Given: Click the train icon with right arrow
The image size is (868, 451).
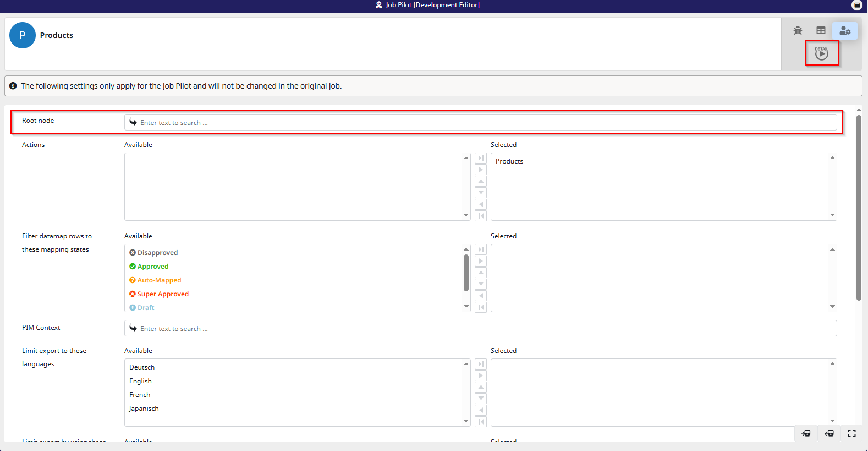Looking at the screenshot, I should coord(806,433).
